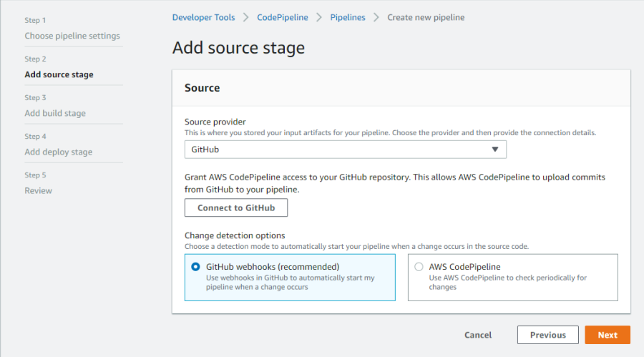Select Step 2 Add source stage
The width and height of the screenshot is (644, 357).
(59, 74)
